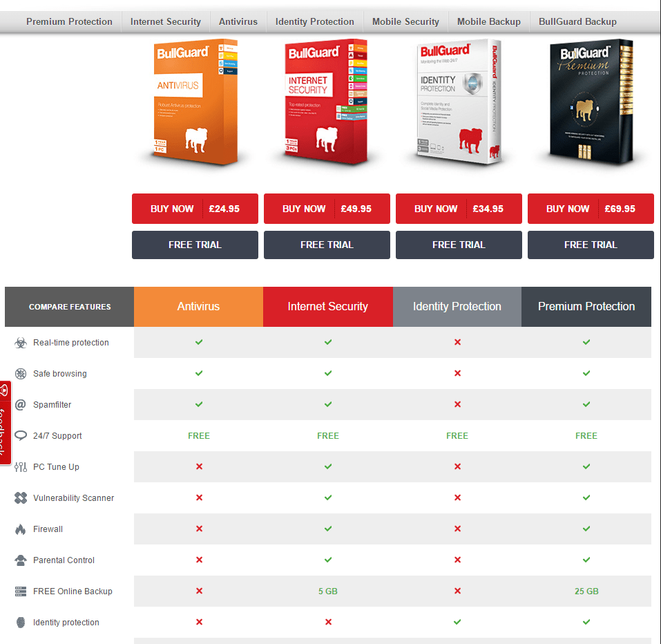Click the Firewall flame icon
The width and height of the screenshot is (661, 644).
21,529
